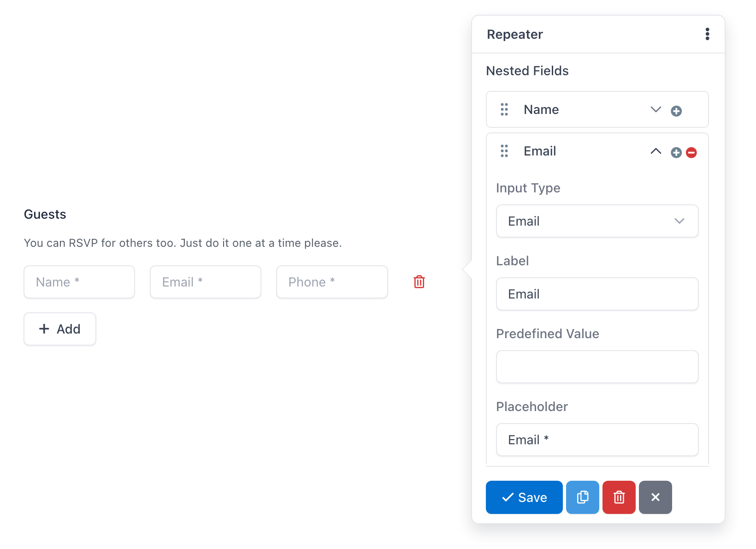The image size is (756, 549).
Task: Click the Phone field in the guest row
Action: pos(332,282)
